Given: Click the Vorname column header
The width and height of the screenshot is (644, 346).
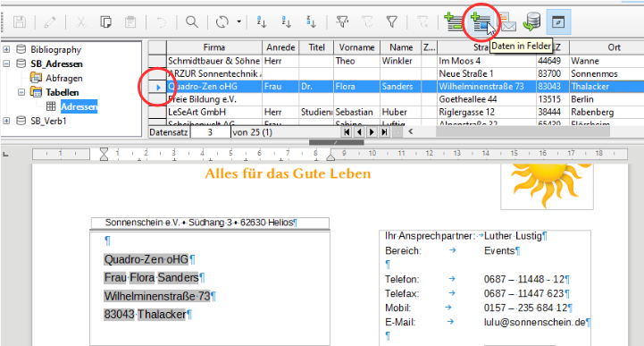Looking at the screenshot, I should pyautogui.click(x=356, y=47).
